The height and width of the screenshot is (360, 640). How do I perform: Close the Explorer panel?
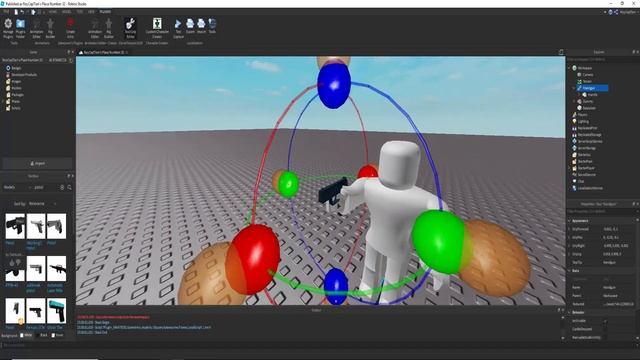[x=637, y=52]
